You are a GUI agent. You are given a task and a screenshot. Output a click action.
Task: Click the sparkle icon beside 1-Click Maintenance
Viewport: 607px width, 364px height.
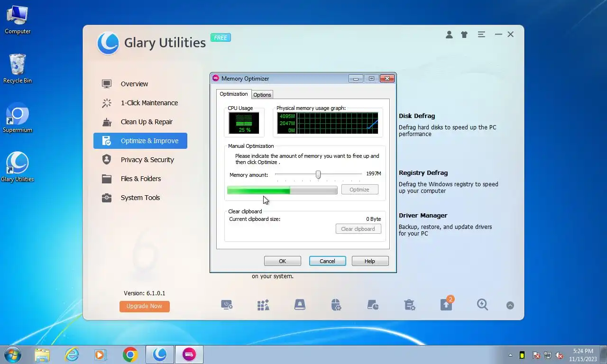(x=107, y=103)
